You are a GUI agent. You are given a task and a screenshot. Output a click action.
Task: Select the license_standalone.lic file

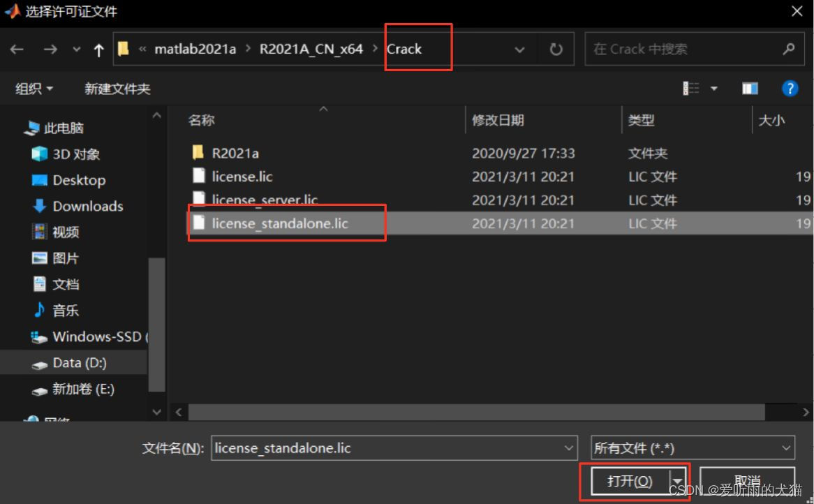point(280,223)
